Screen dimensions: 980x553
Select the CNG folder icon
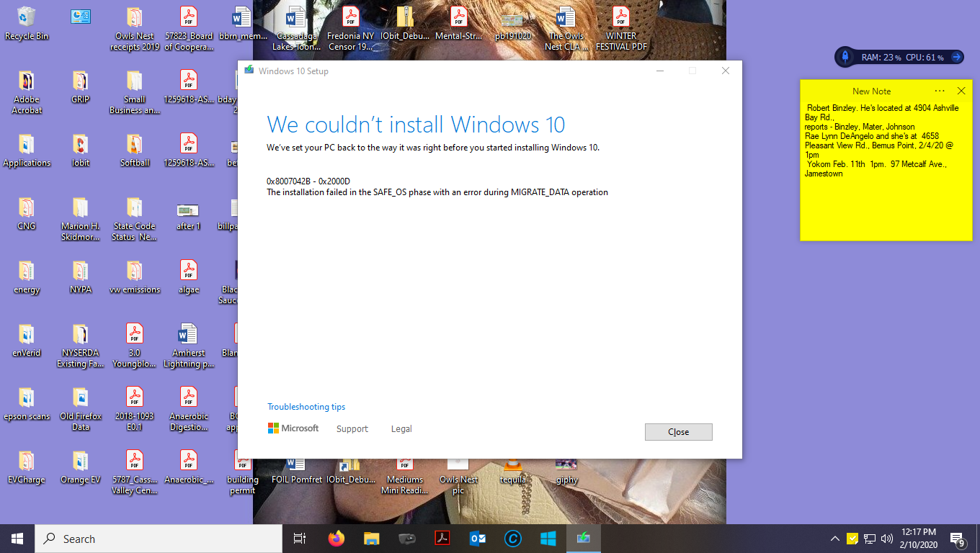[x=27, y=214]
